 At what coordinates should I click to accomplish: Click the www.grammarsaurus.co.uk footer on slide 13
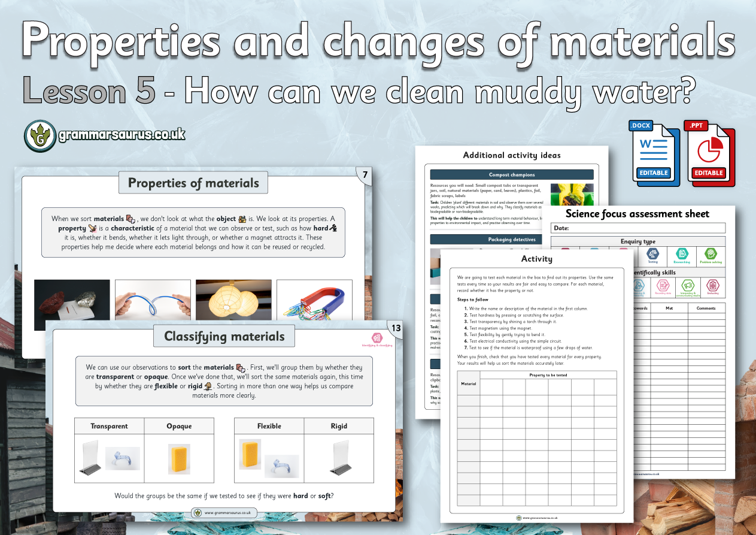click(224, 513)
